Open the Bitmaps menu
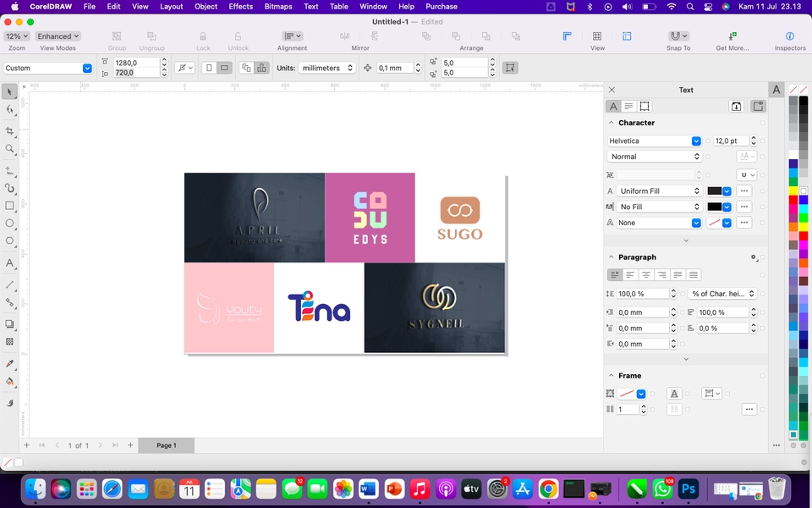The height and width of the screenshot is (508, 812). tap(277, 7)
